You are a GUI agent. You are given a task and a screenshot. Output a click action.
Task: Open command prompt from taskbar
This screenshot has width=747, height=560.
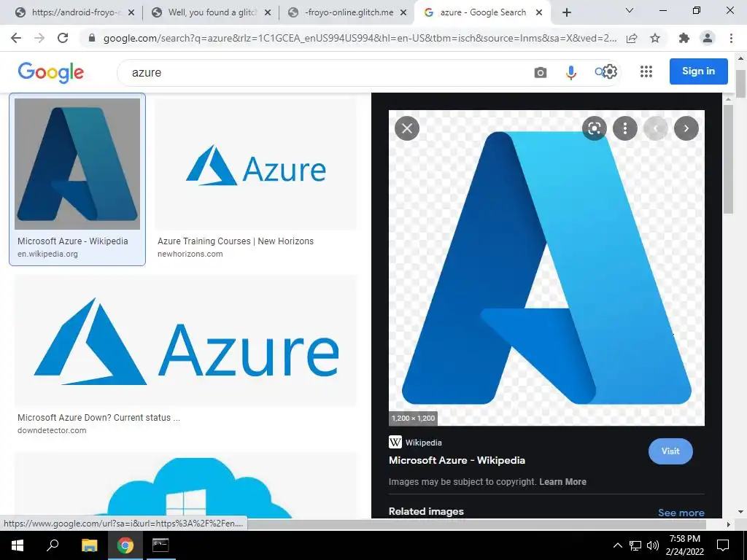pos(160,545)
